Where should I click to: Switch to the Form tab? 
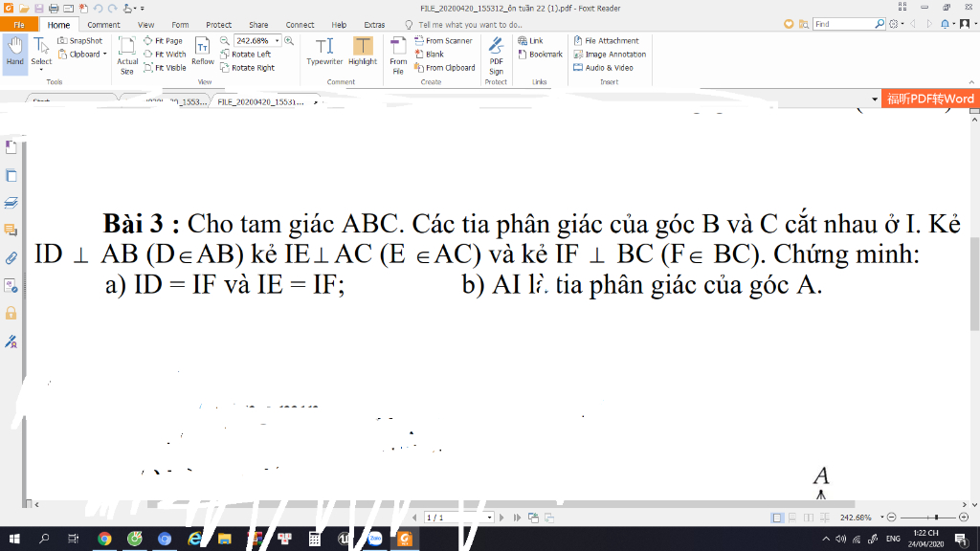pyautogui.click(x=180, y=24)
